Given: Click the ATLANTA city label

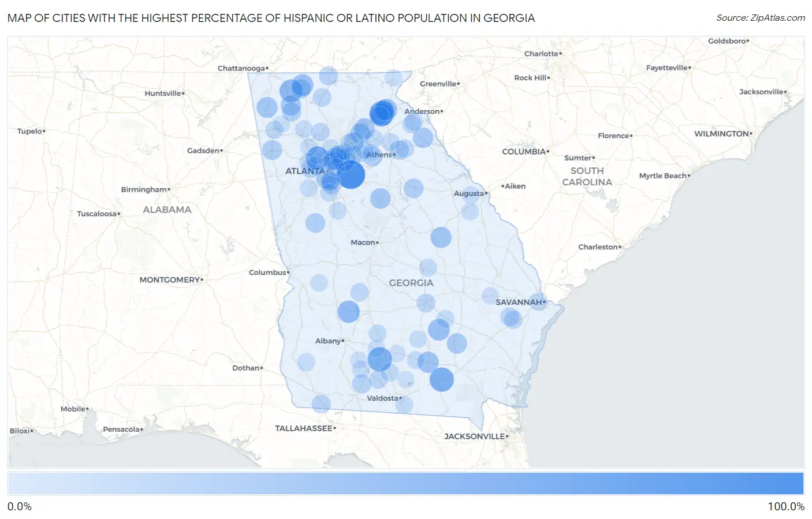Looking at the screenshot, I should (305, 171).
